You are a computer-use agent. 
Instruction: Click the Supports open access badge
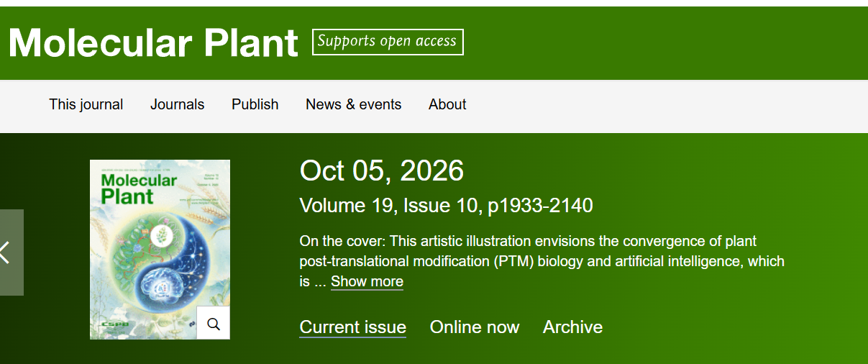pos(388,42)
